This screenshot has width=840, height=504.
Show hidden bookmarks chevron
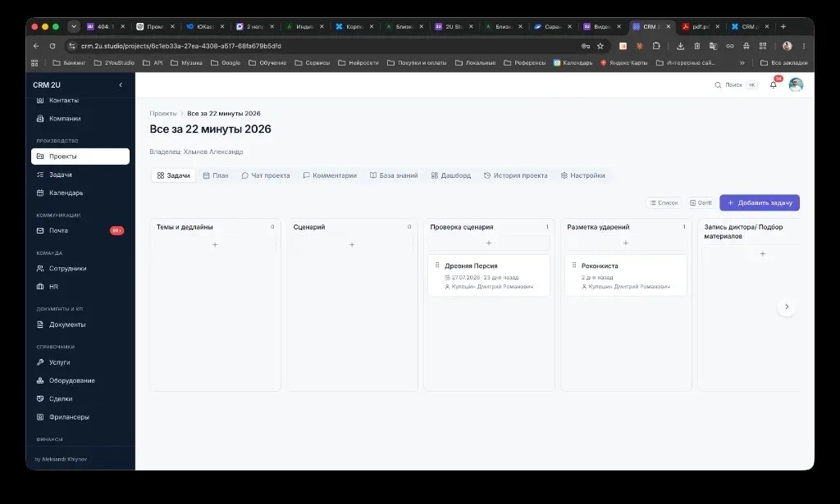(742, 62)
